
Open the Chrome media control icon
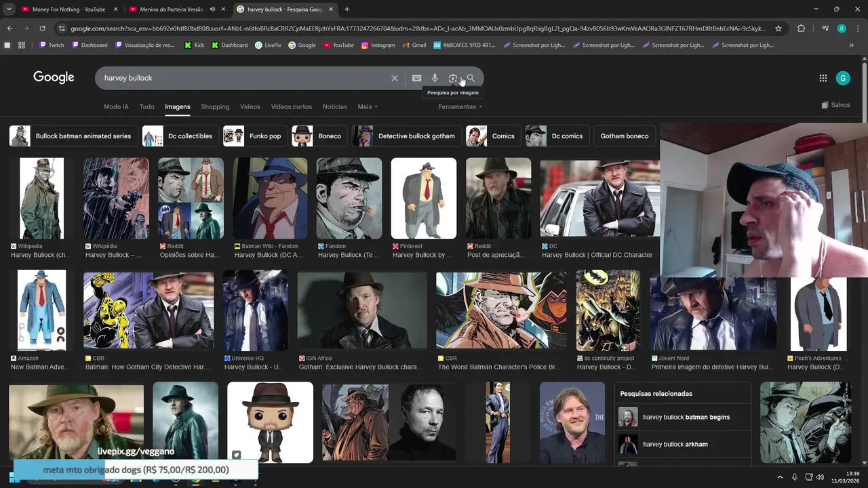pyautogui.click(x=825, y=28)
